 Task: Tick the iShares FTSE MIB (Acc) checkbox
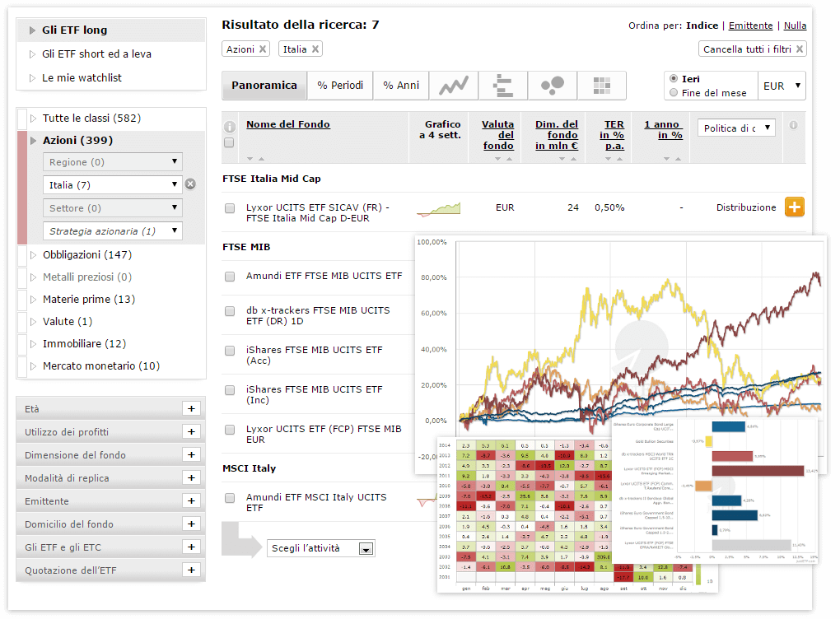(x=230, y=351)
